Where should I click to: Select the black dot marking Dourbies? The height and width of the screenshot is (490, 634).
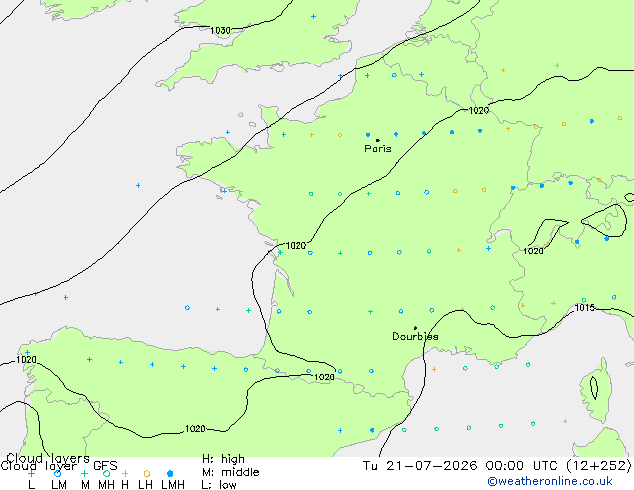415,328
